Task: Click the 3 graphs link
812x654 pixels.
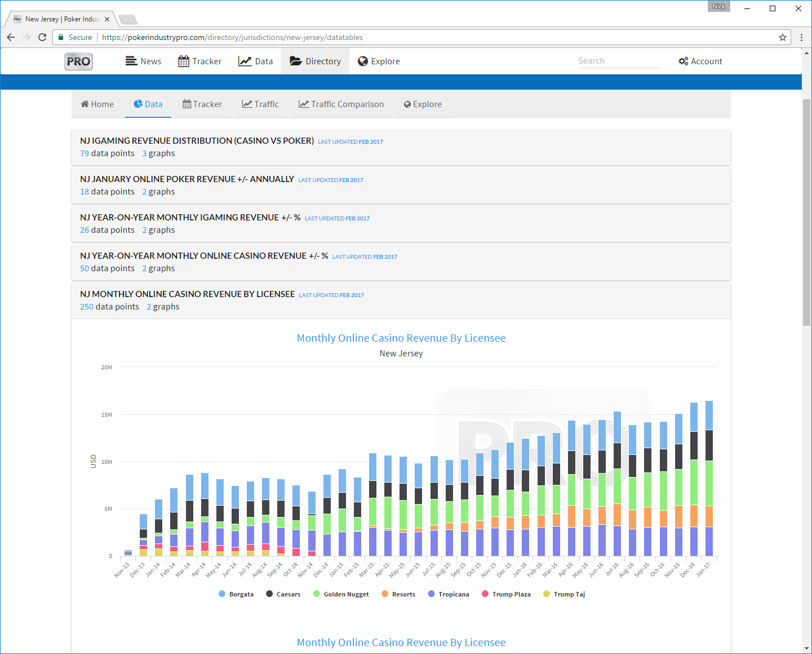Action: (x=158, y=153)
